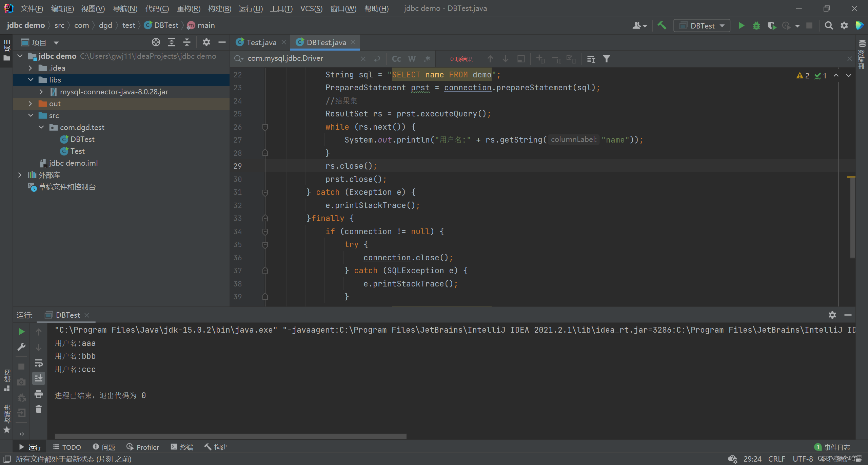Open the Profiler tool window button

[x=143, y=447]
